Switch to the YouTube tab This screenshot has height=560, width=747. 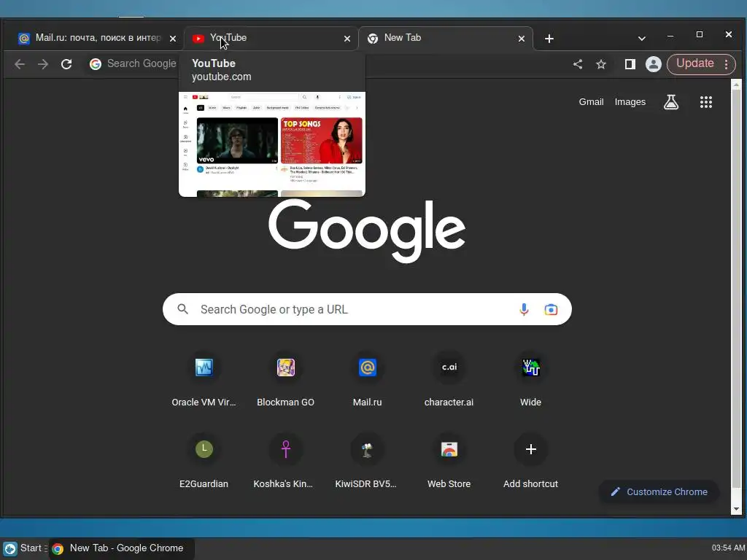click(x=271, y=38)
